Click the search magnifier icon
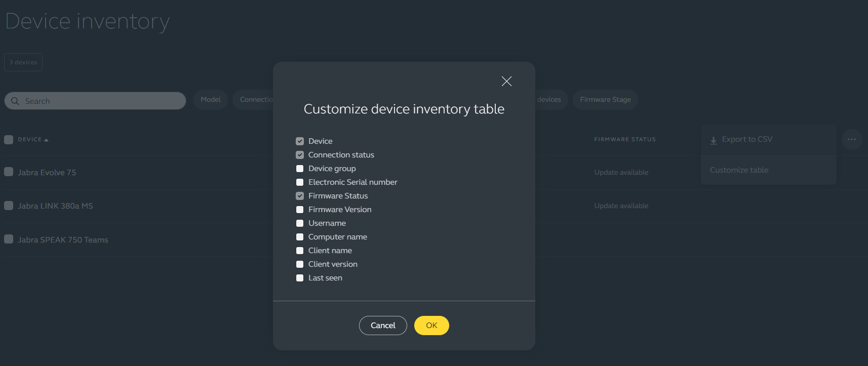The width and height of the screenshot is (868, 366). tap(15, 101)
